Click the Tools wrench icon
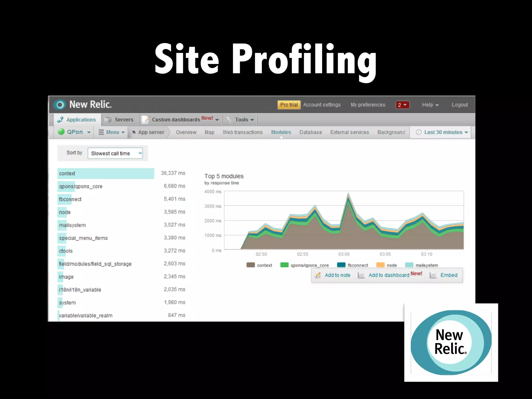The width and height of the screenshot is (532, 399). (229, 119)
